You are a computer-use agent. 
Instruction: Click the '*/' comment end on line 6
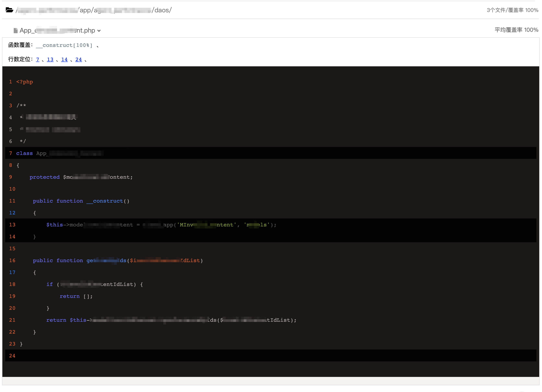click(x=23, y=141)
